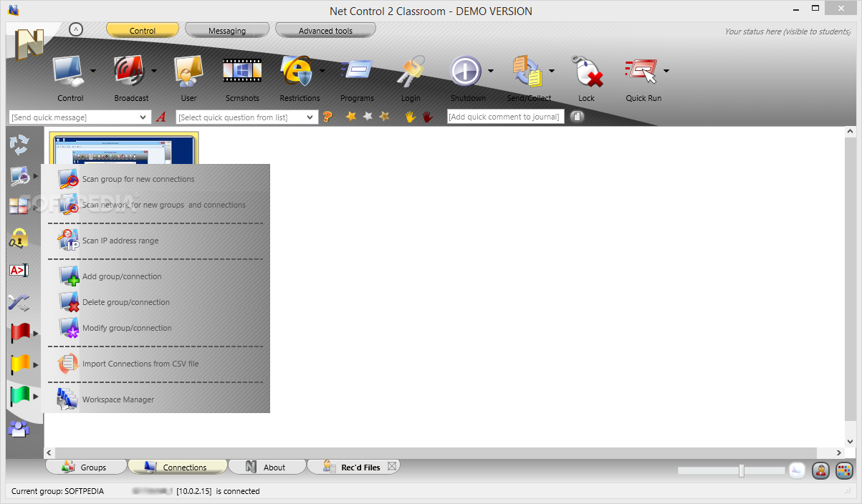Expand the red flag submenu
The width and height of the screenshot is (862, 504).
point(36,334)
